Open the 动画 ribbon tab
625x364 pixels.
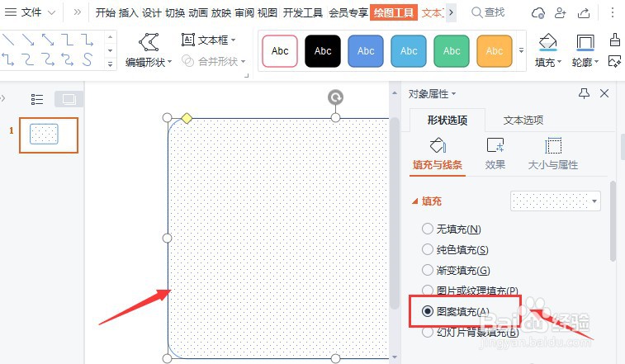click(x=198, y=12)
